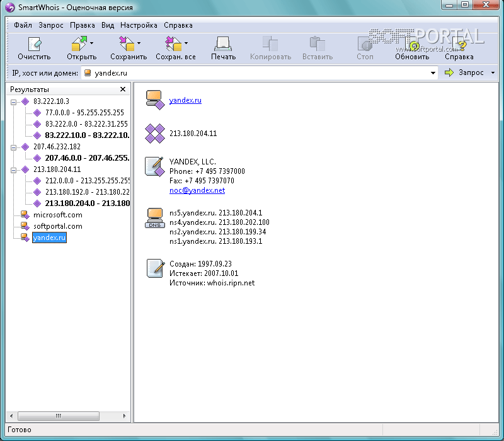This screenshot has width=504, height=441.
Task: Click the Стоп (stop) toolbar icon
Action: [365, 44]
